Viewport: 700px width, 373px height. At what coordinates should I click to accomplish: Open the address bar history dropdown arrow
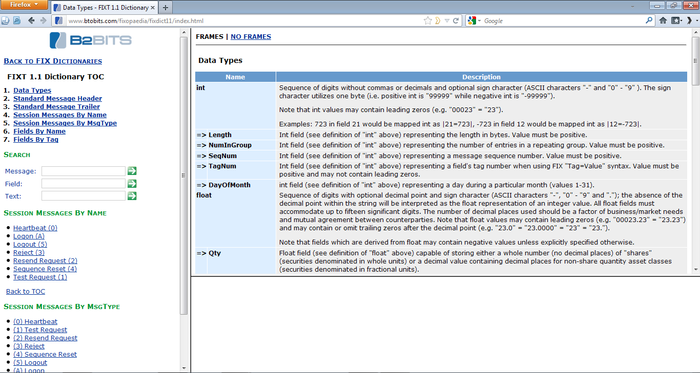(x=447, y=21)
